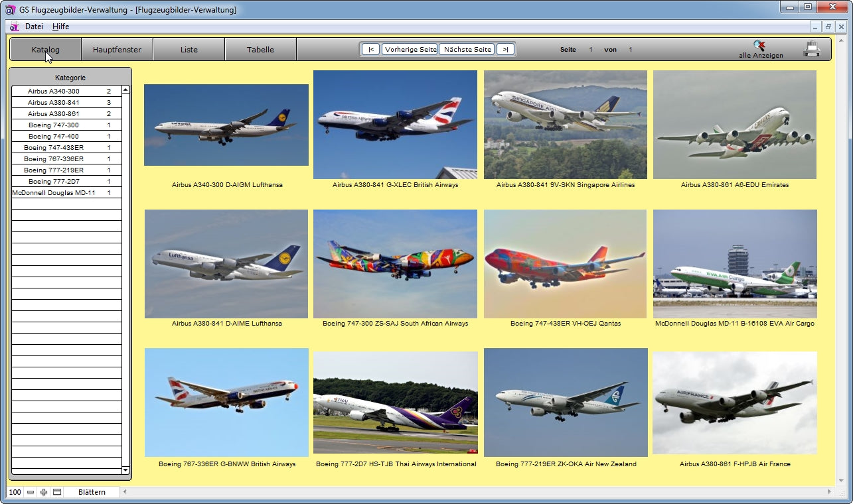Open Air France F-HPJB thumbnail
The width and height of the screenshot is (853, 504).
(x=735, y=403)
